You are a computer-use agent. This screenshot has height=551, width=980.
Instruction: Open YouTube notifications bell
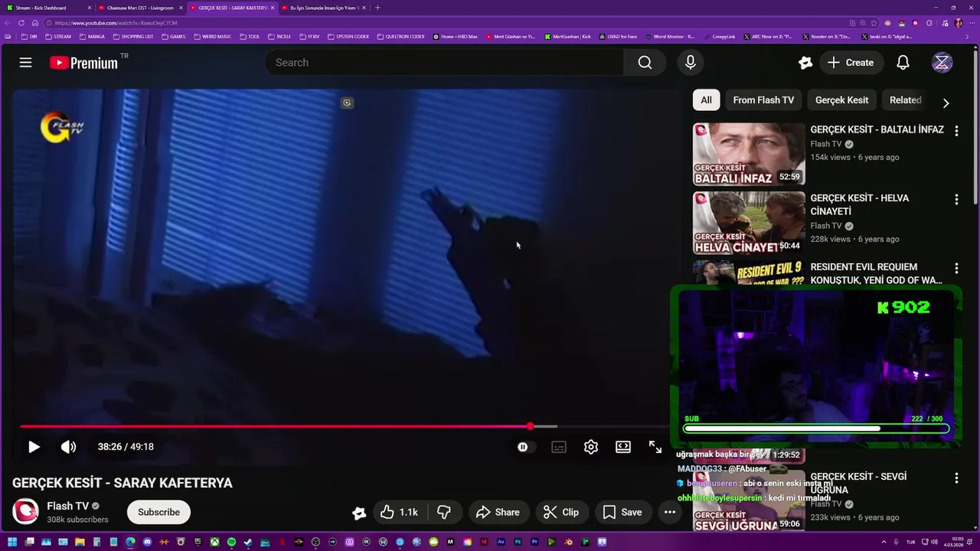point(903,63)
